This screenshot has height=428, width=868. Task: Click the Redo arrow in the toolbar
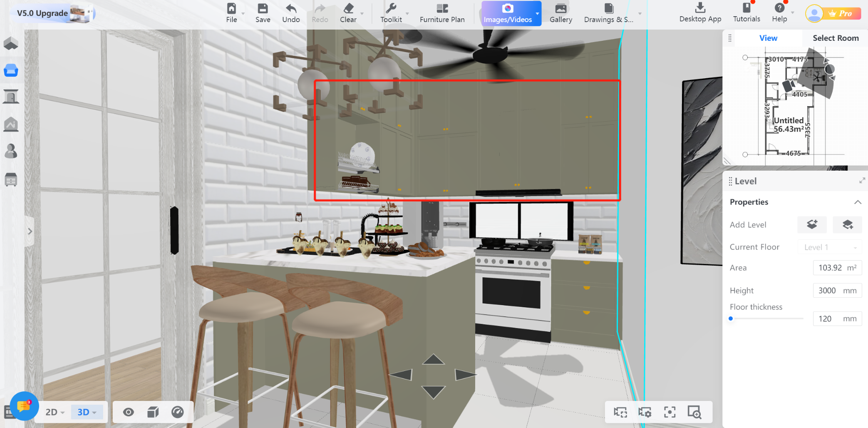pyautogui.click(x=320, y=9)
